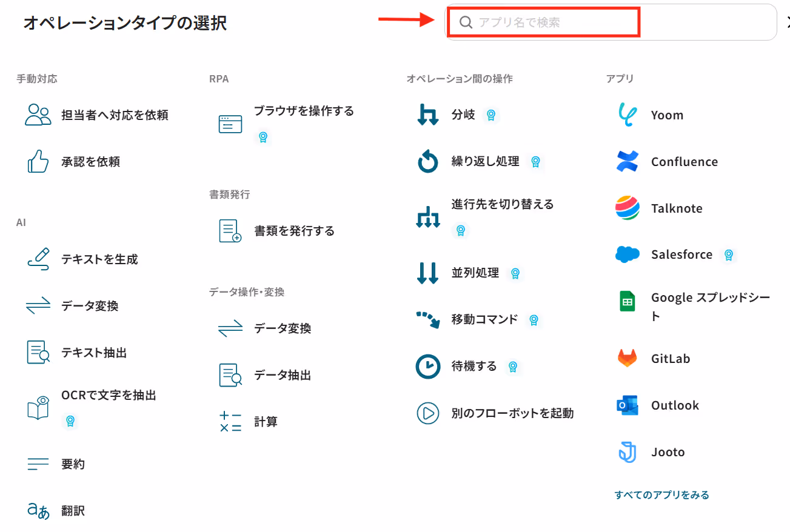Click the 書類を発行する label
The height and width of the screenshot is (532, 790).
(294, 231)
